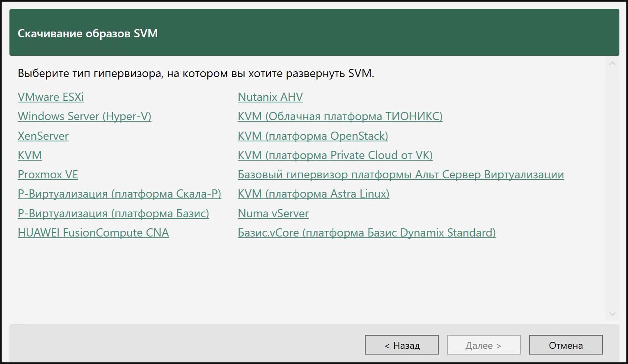628x364 pixels.
Task: Open HUAWEI FusionCompute CNA link
Action: click(93, 233)
